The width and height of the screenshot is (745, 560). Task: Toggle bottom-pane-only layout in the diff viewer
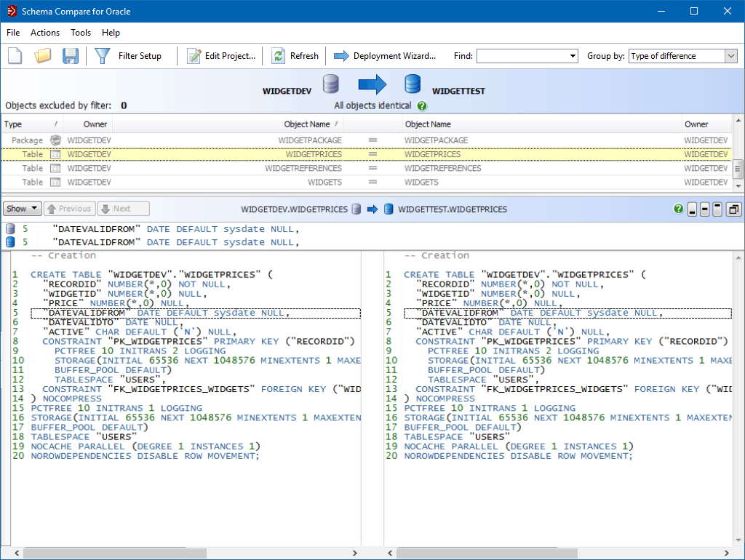pyautogui.click(x=692, y=209)
